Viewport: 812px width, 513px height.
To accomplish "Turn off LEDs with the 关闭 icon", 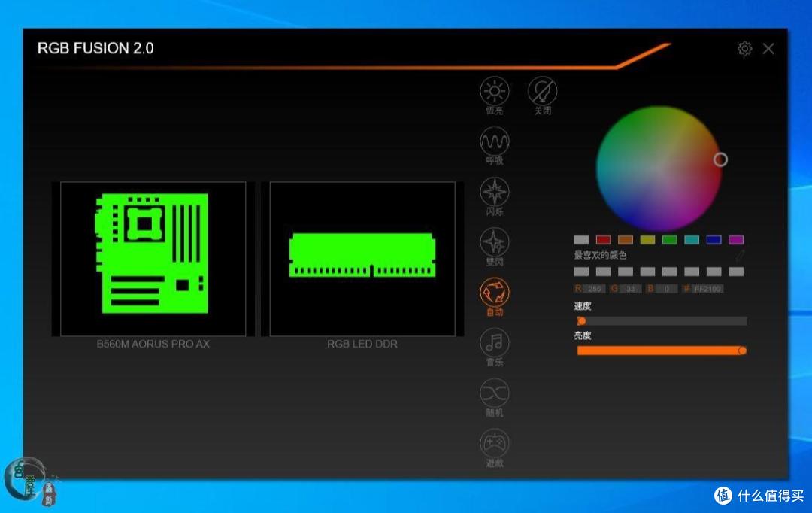I will pos(542,96).
